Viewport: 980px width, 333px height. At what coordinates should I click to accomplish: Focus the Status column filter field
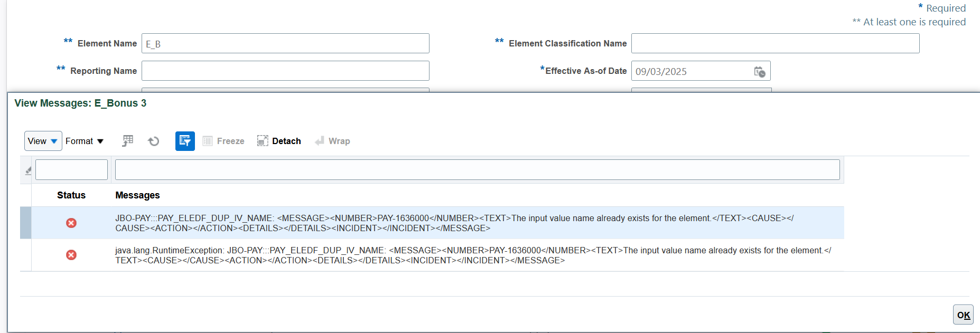pos(71,170)
